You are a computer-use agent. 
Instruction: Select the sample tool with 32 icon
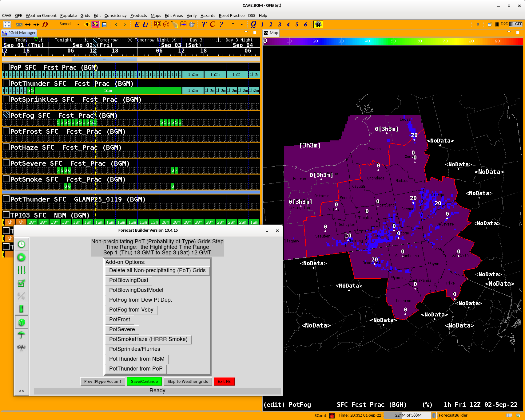157,24
